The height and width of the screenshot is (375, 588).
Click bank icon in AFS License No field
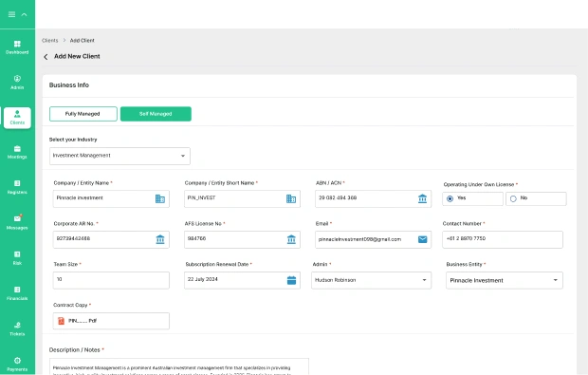coord(291,239)
